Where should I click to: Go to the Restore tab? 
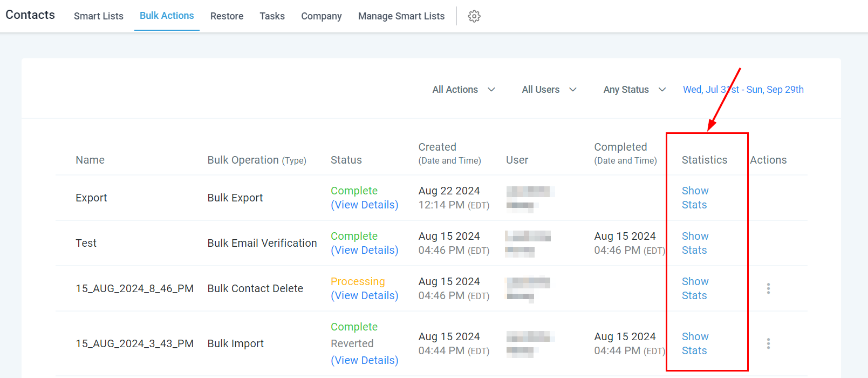(227, 16)
